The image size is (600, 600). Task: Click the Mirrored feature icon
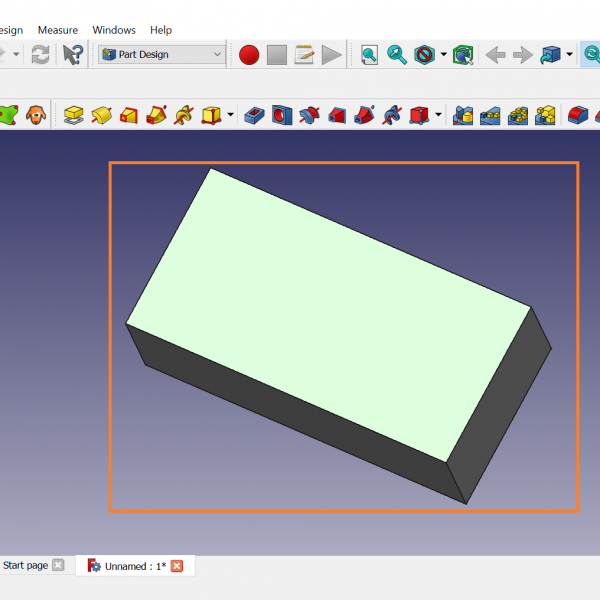point(463,115)
